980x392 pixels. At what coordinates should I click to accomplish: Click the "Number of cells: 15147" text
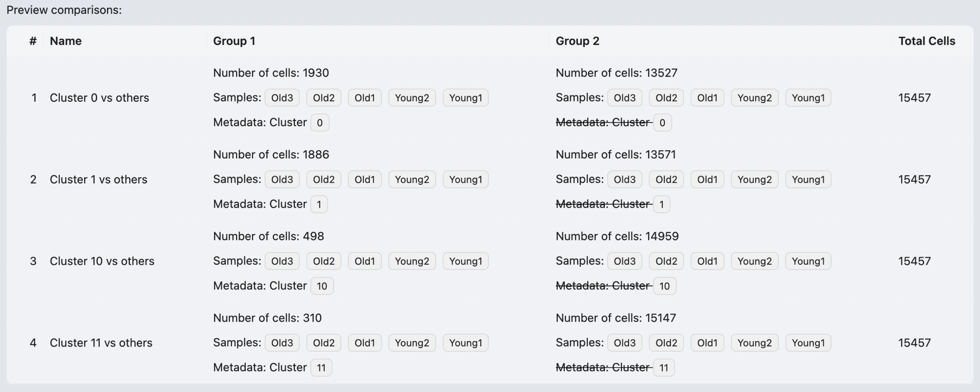pyautogui.click(x=615, y=318)
